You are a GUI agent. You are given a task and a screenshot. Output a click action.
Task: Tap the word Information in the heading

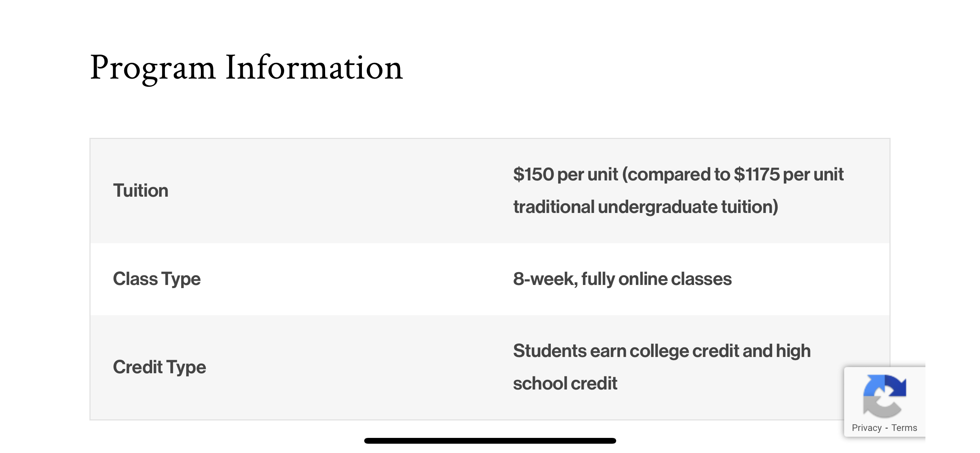coord(314,68)
